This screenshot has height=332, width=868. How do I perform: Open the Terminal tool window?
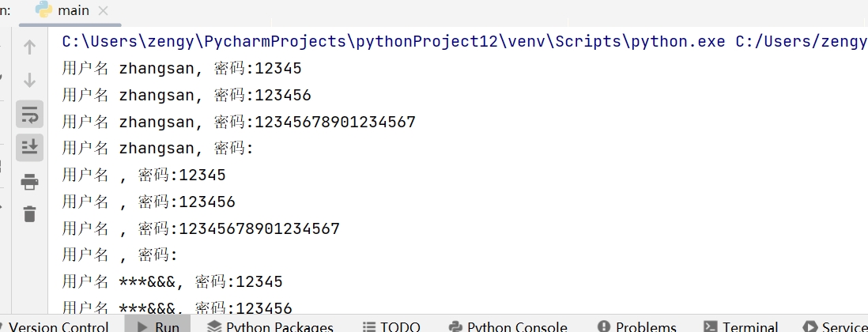(x=741, y=326)
